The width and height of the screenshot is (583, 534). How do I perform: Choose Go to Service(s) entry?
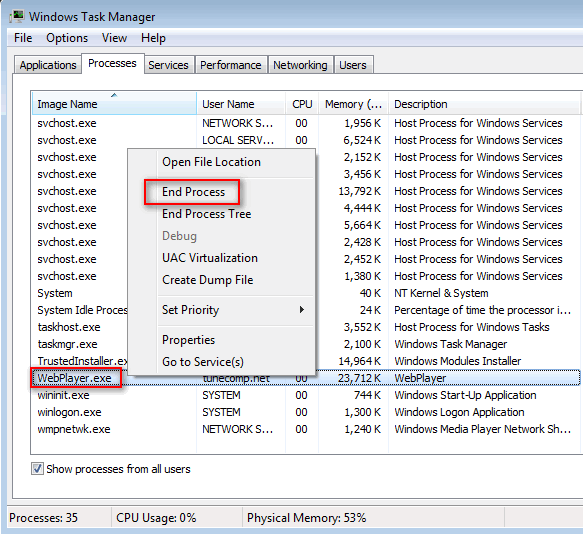click(203, 362)
